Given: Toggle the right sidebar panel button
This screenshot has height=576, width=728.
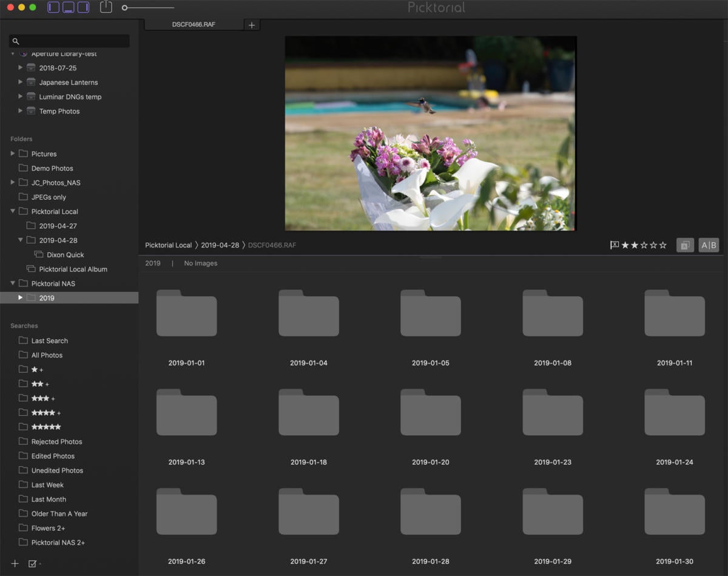Looking at the screenshot, I should pyautogui.click(x=83, y=7).
